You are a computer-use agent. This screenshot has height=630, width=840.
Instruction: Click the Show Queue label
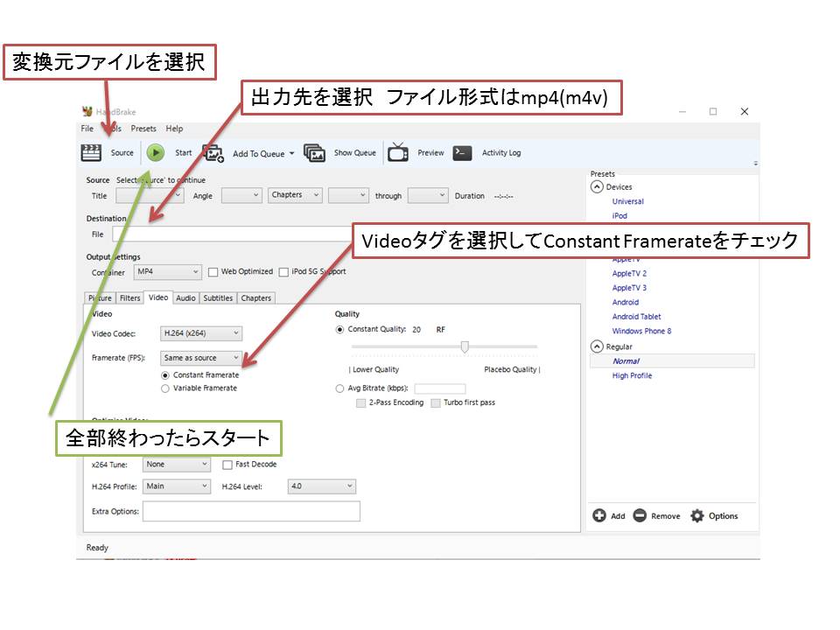(x=354, y=153)
